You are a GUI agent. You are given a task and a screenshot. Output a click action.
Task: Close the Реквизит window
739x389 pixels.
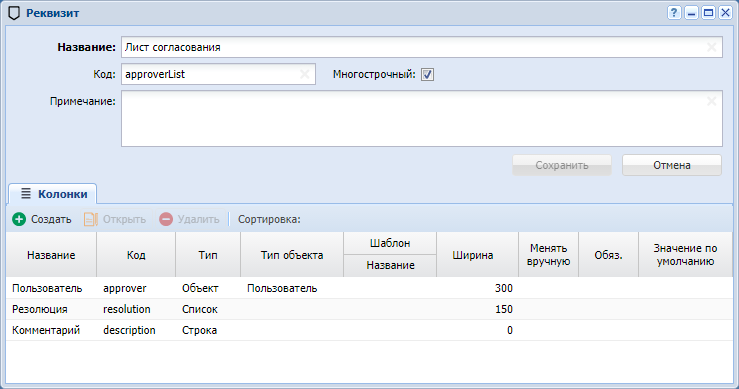click(725, 13)
